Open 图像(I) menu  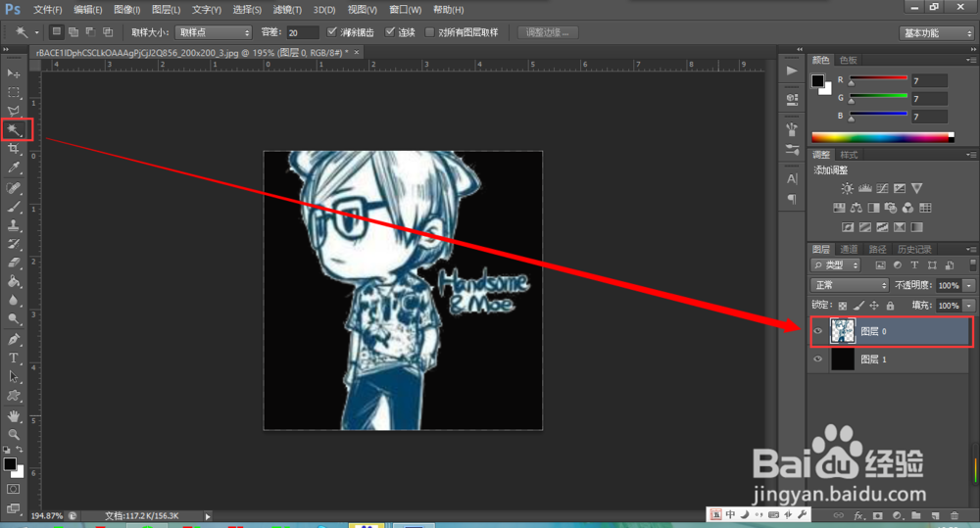(x=126, y=10)
